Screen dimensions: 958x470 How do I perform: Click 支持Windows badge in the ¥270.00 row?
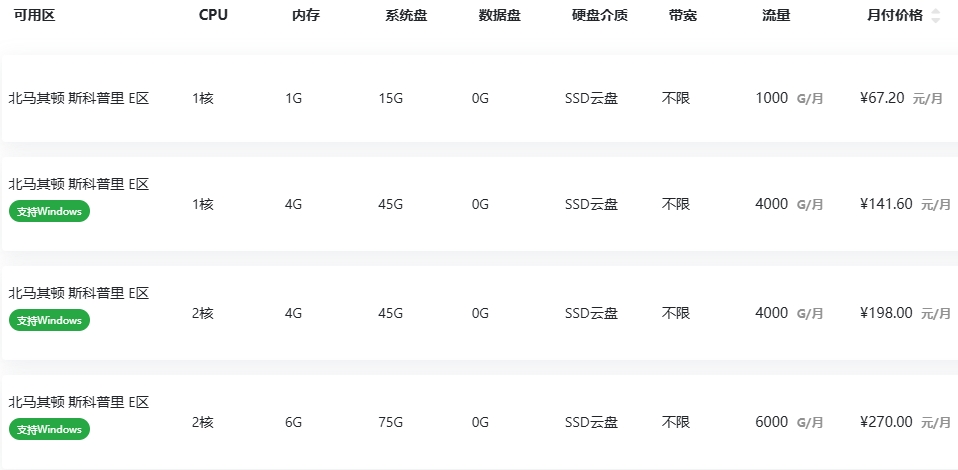(50, 429)
